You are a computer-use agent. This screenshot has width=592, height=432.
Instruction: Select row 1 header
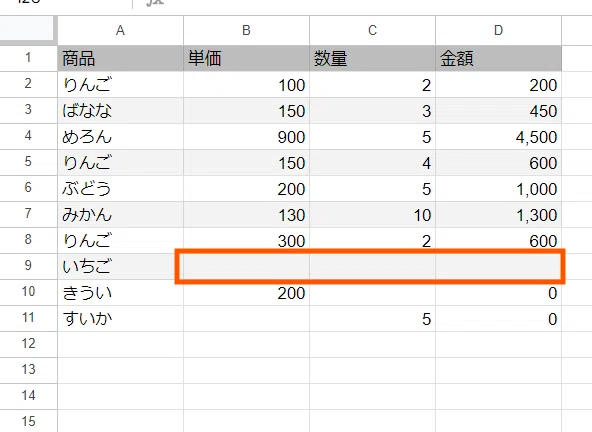(x=28, y=58)
